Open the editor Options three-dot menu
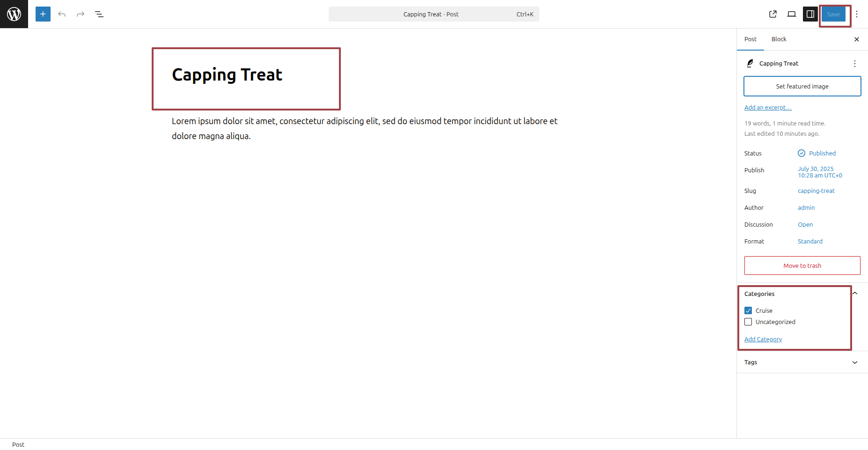Screen dimensions: 868x450 857,14
